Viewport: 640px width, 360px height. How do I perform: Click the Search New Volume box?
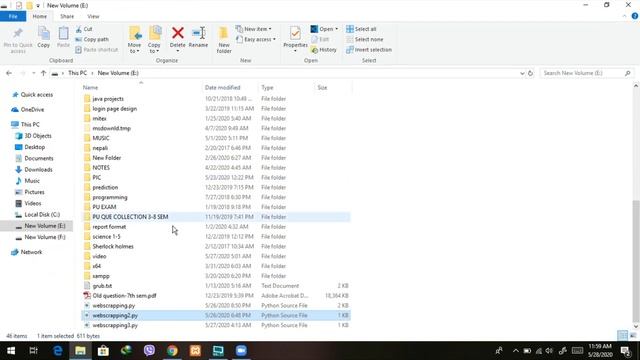[586, 73]
